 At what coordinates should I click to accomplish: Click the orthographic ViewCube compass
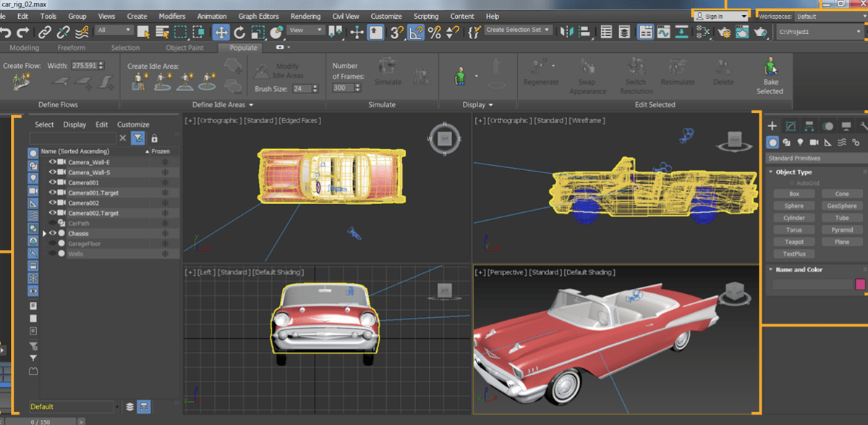446,139
